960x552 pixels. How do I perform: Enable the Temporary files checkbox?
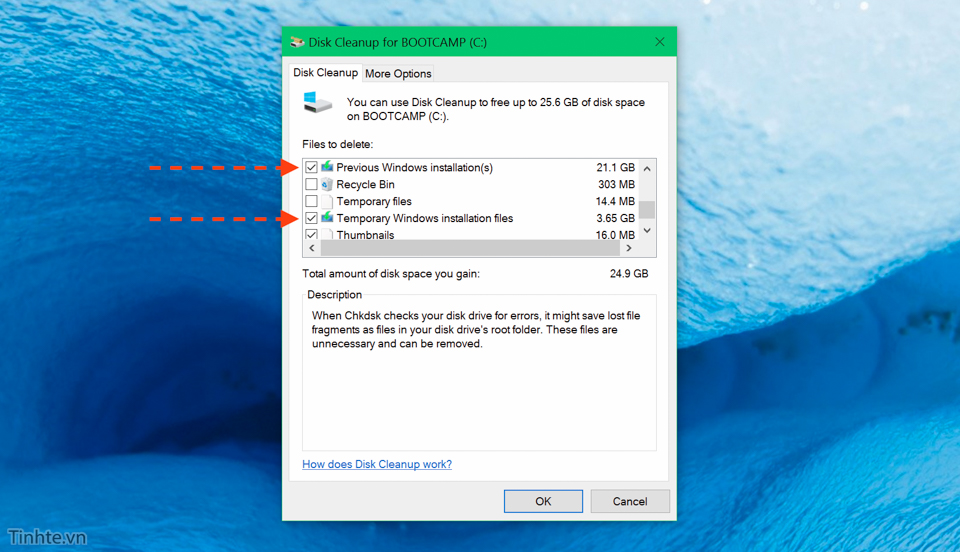311,201
